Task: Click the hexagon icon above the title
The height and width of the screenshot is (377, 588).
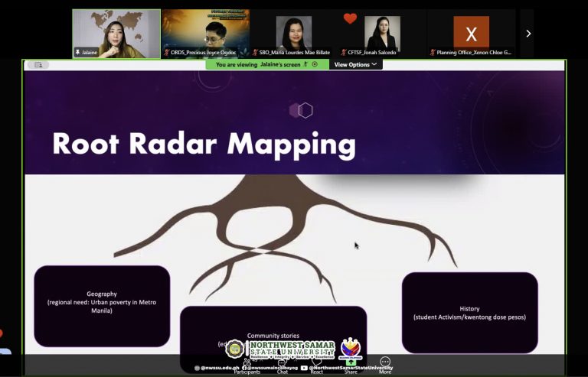Action: 301,110
